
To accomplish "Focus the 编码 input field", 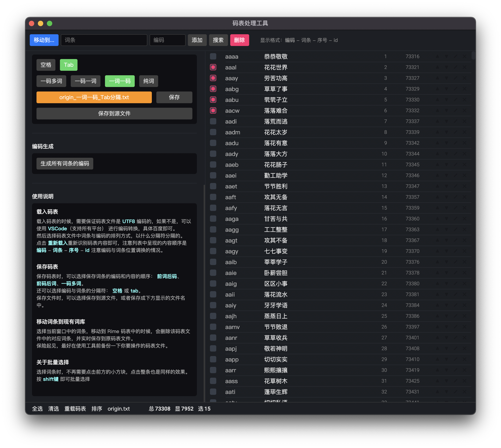I will (167, 40).
